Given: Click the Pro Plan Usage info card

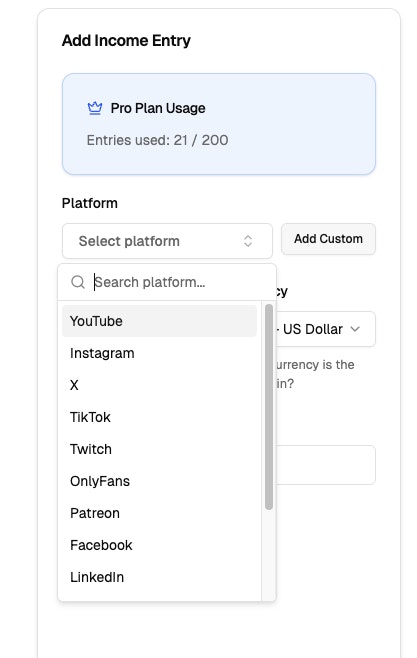Looking at the screenshot, I should (219, 124).
